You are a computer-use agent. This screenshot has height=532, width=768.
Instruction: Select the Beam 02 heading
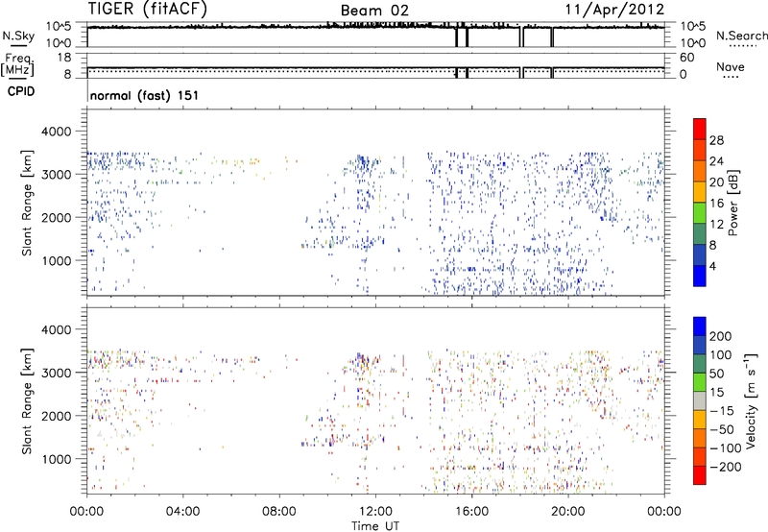pos(374,11)
